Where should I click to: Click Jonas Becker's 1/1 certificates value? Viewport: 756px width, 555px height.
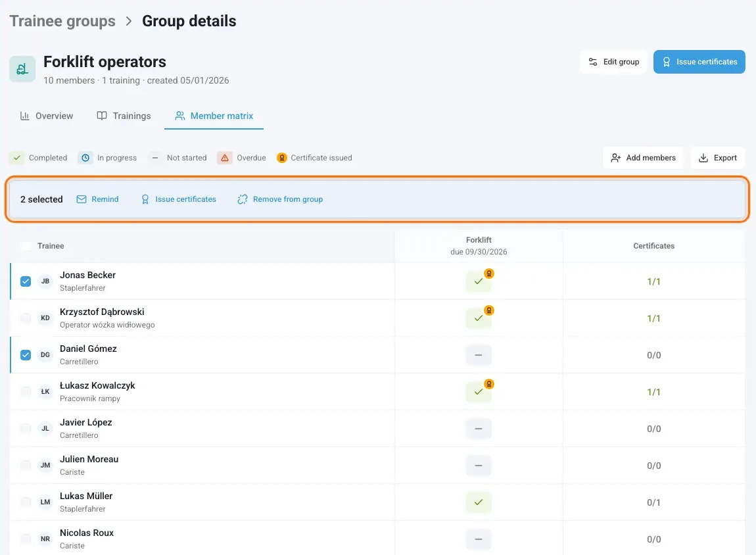654,281
